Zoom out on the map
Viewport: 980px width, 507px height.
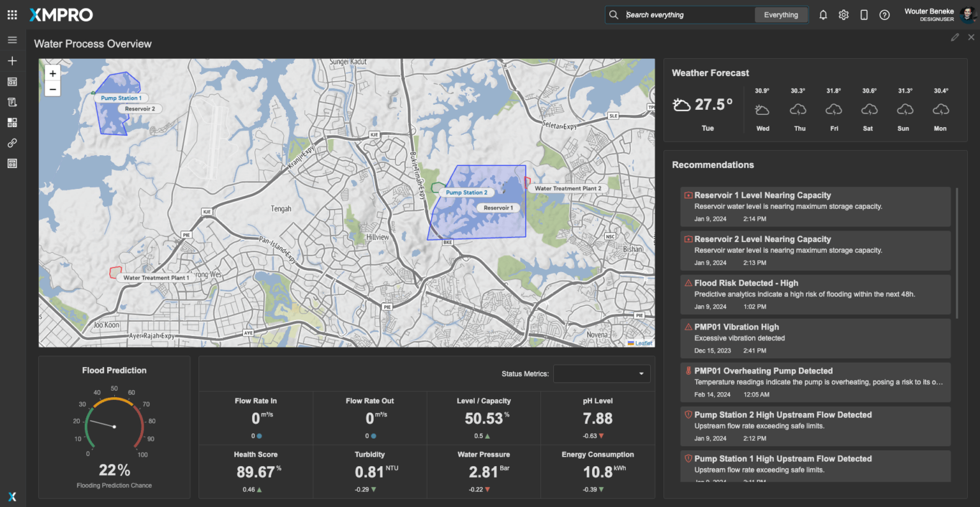(x=53, y=89)
